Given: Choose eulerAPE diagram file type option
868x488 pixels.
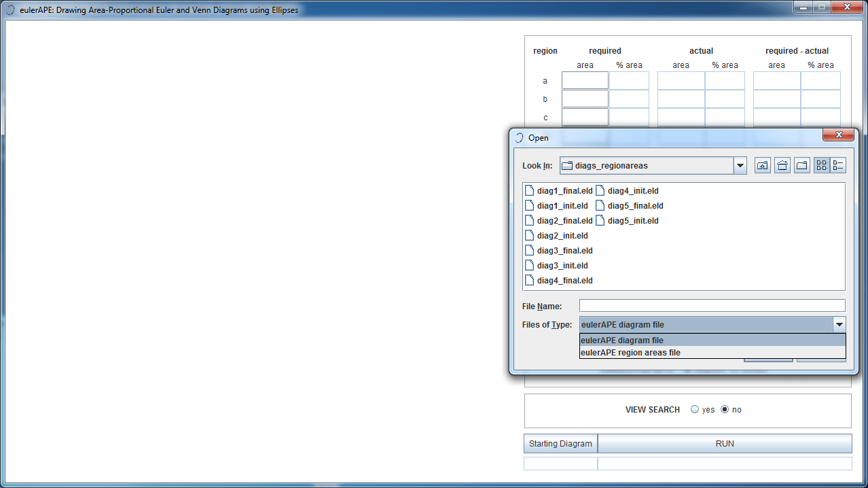Looking at the screenshot, I should [x=712, y=341].
